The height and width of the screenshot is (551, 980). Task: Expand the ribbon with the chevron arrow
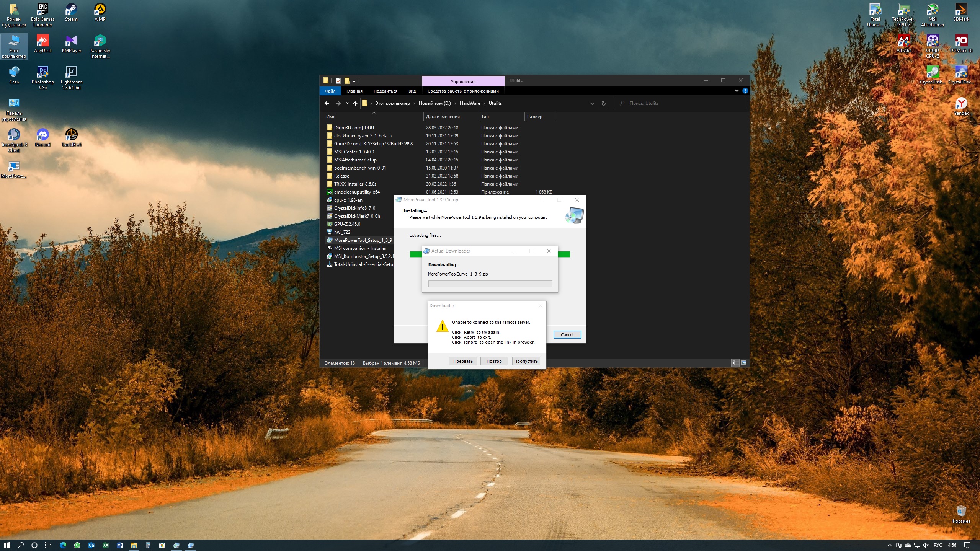[737, 91]
